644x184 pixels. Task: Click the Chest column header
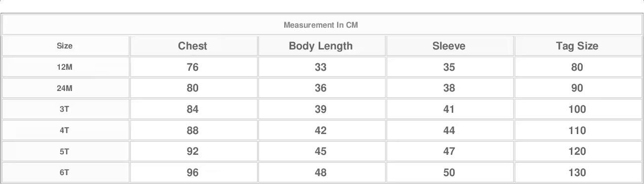193,46
